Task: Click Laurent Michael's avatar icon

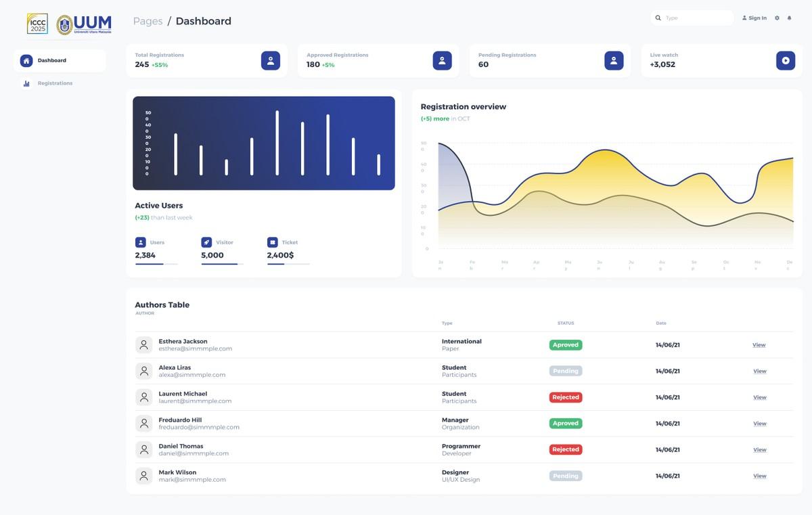Action: coord(143,397)
